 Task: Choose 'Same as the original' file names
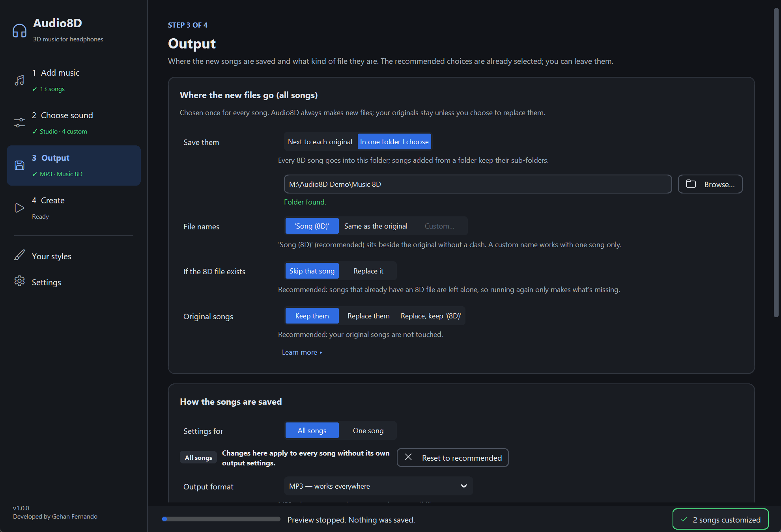(x=376, y=226)
